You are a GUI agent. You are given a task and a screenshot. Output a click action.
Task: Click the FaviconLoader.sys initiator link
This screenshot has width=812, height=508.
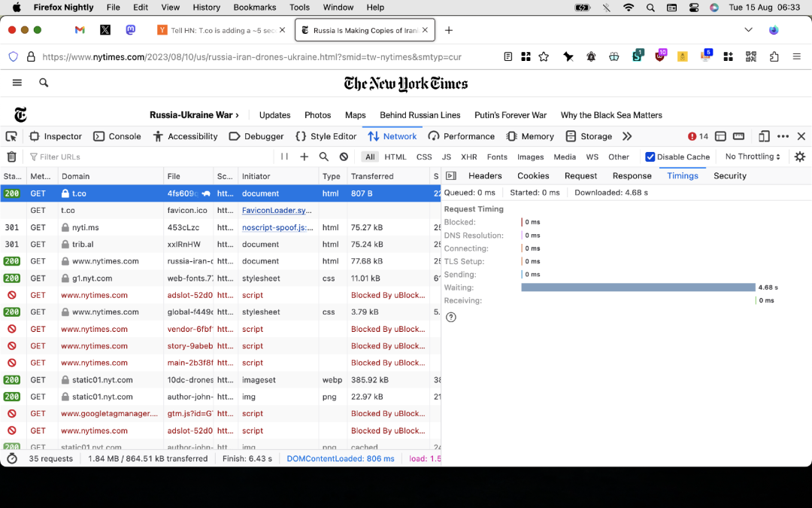pos(277,211)
